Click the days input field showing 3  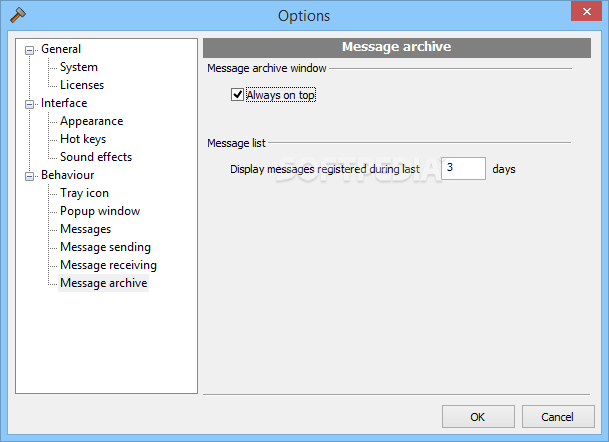[x=463, y=169]
